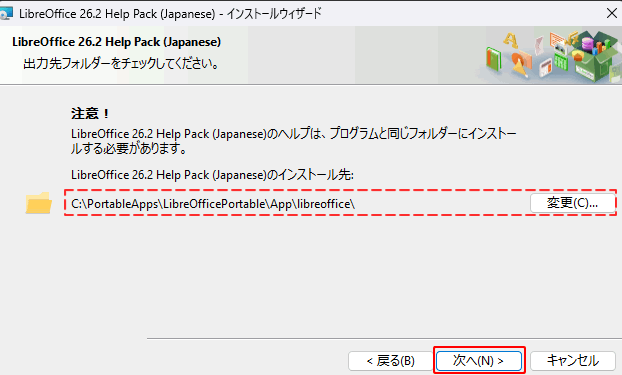Click the golden letter A banner icon

point(511,40)
